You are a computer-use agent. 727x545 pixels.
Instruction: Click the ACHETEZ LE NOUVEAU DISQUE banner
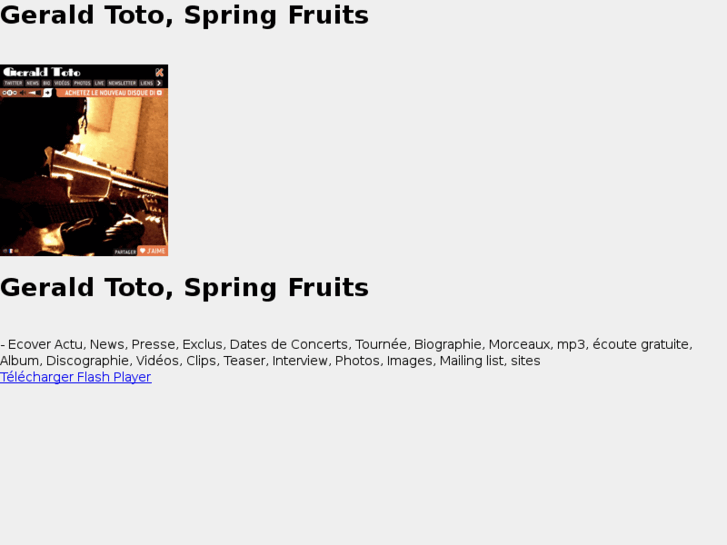(x=112, y=93)
